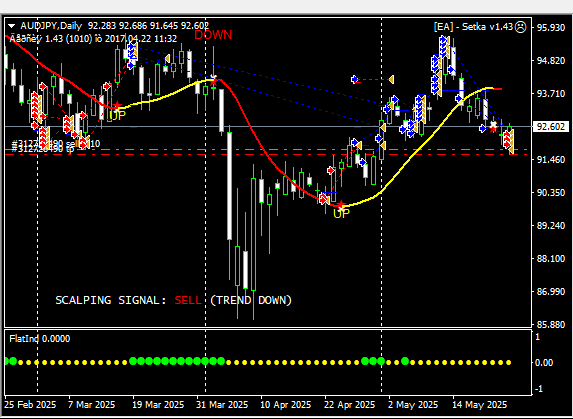Click the 94.820 price axis label
The width and height of the screenshot is (573, 419).
pyautogui.click(x=551, y=61)
